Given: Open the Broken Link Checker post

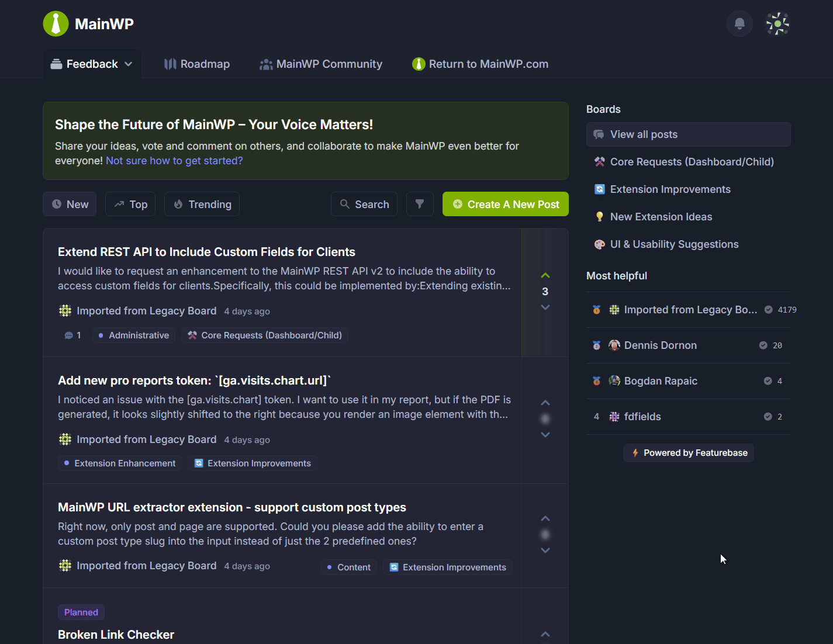Looking at the screenshot, I should coord(116,635).
